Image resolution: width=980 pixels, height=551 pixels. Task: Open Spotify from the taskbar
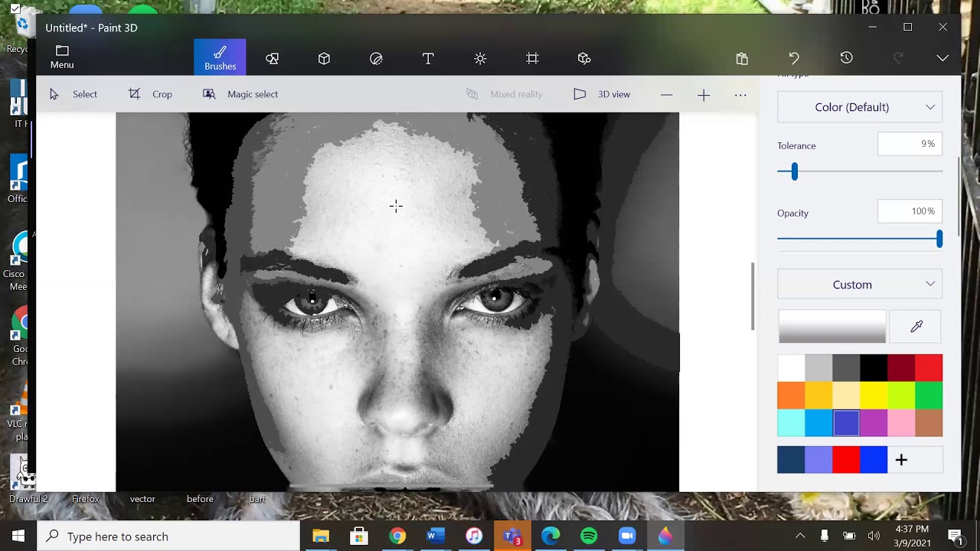589,536
